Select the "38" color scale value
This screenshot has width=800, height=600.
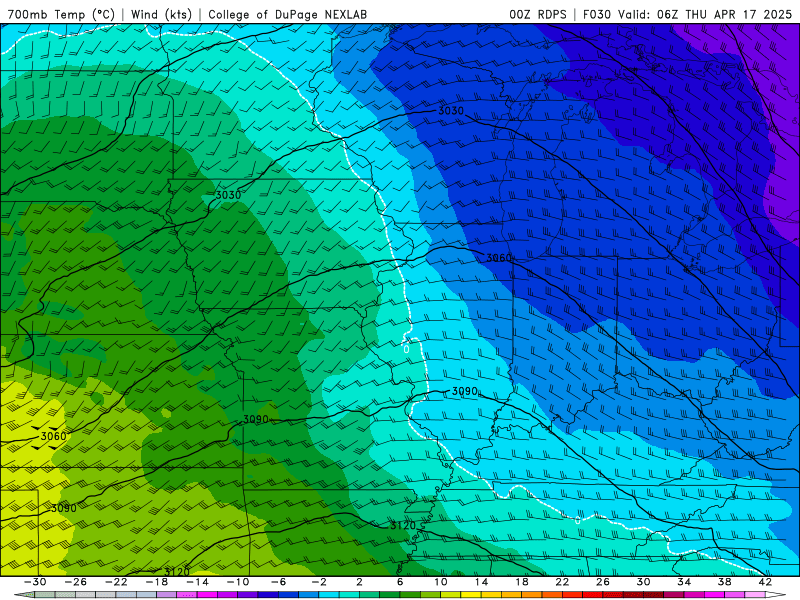(724, 582)
